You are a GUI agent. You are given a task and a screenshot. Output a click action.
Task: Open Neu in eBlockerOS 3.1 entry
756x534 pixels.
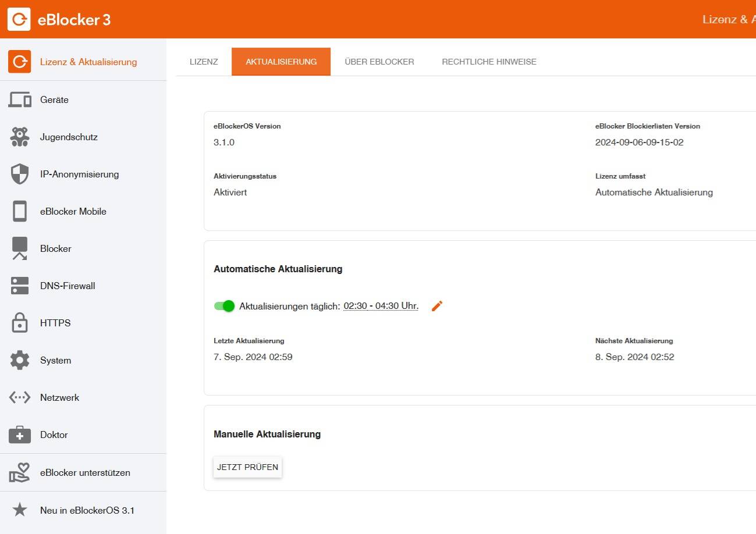(83, 510)
